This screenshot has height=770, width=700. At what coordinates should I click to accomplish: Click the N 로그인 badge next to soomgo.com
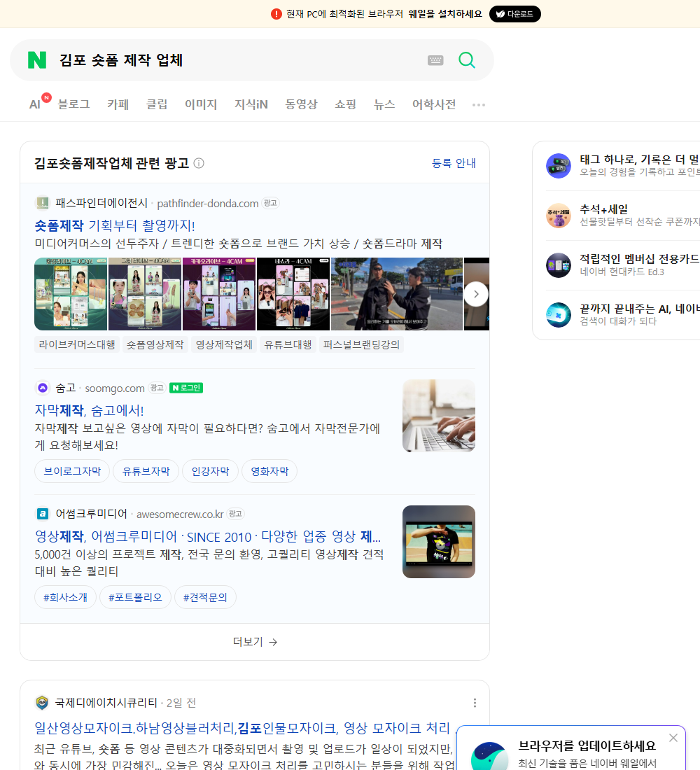pyautogui.click(x=186, y=388)
